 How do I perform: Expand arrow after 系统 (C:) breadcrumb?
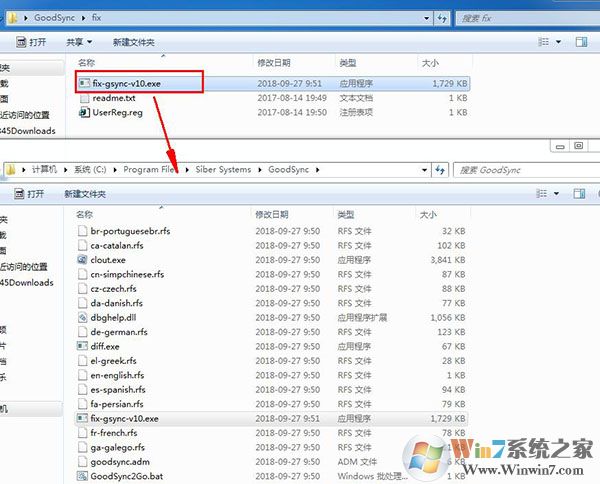pos(115,169)
